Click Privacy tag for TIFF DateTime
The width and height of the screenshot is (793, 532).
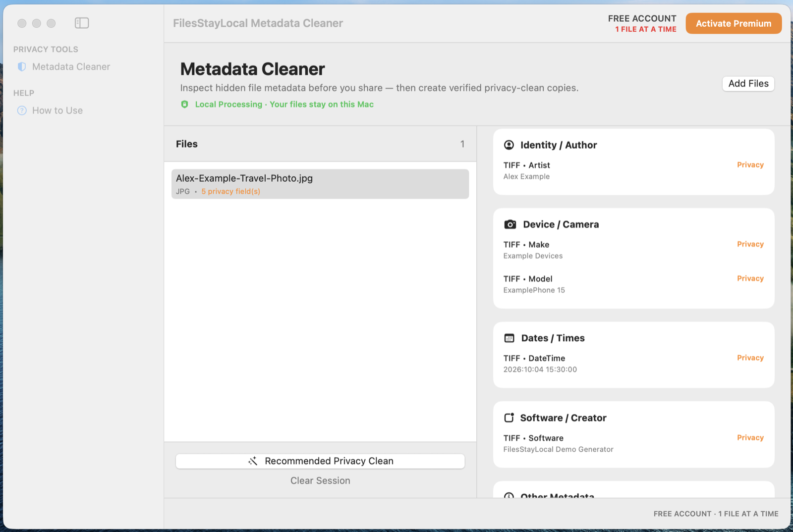click(750, 358)
